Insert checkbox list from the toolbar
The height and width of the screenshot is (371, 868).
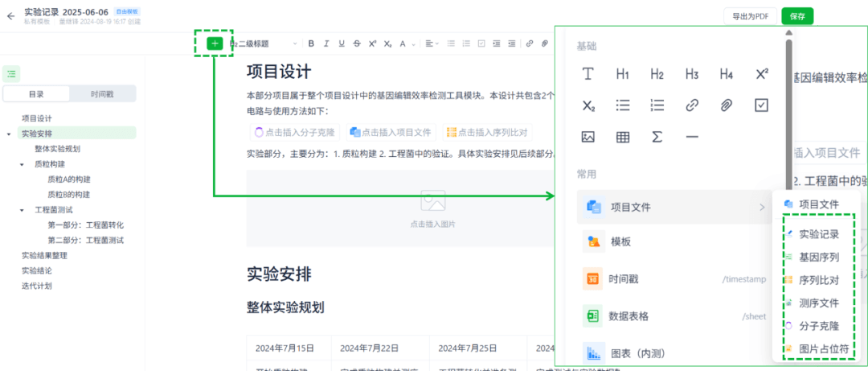tap(481, 43)
